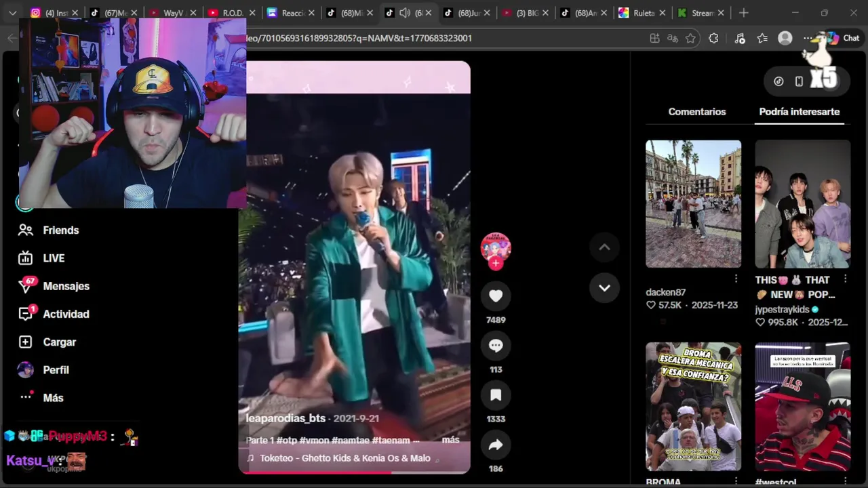Image resolution: width=868 pixels, height=488 pixels.
Task: Seek on the video progress bar
Action: [x=354, y=472]
